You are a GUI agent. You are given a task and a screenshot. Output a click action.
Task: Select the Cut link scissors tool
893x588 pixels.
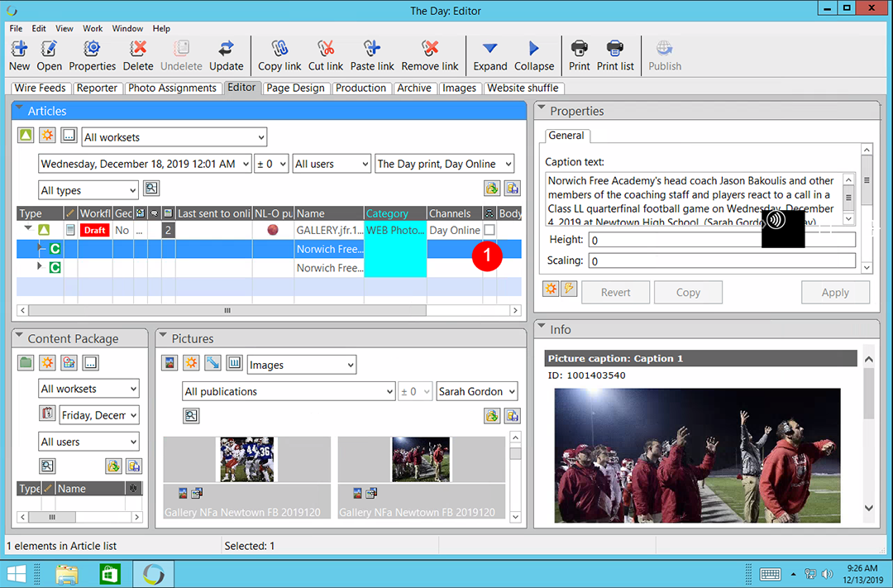(x=326, y=56)
